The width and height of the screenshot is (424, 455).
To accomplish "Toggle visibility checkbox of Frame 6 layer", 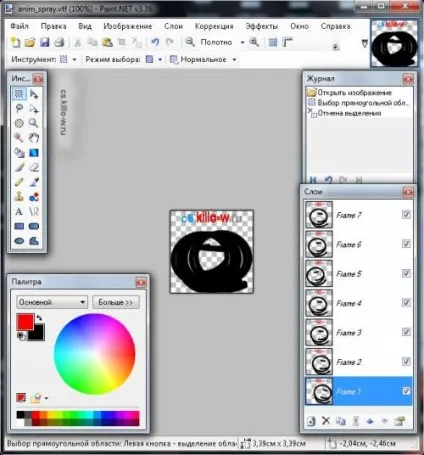I will click(406, 244).
